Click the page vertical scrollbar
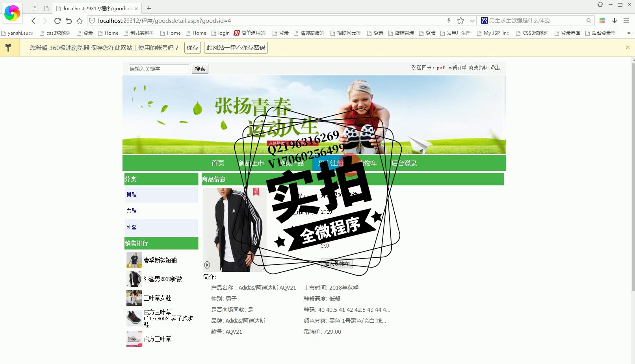Viewport: 635px width, 364px height. (633, 177)
